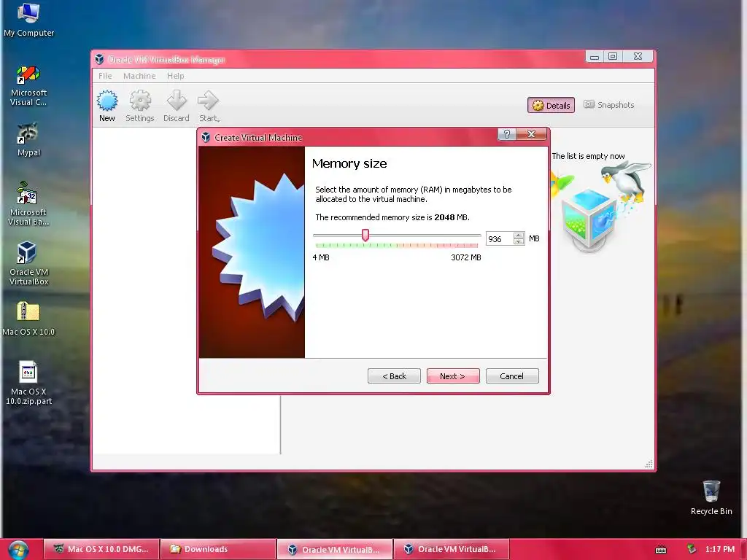Switch to the Downloads taskbar window
Image resolution: width=747 pixels, height=560 pixels.
pyautogui.click(x=217, y=549)
